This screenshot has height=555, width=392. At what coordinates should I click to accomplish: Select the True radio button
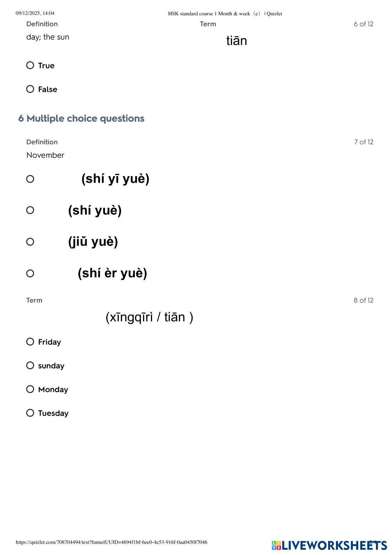[x=30, y=66]
